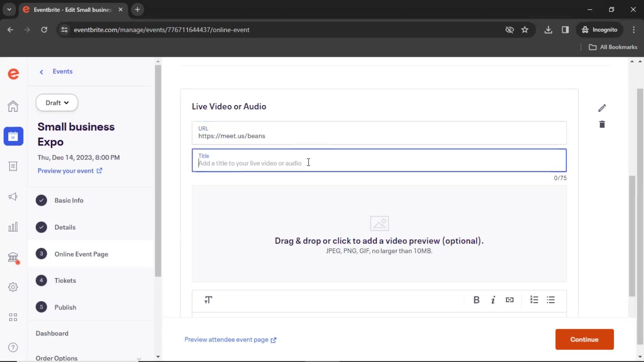Image resolution: width=644 pixels, height=362 pixels.
Task: Click the 0/75 character counter
Action: point(560,178)
